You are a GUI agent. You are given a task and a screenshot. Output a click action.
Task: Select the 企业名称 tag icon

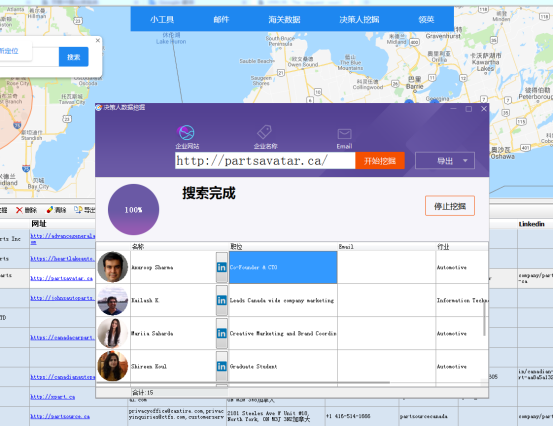264,132
